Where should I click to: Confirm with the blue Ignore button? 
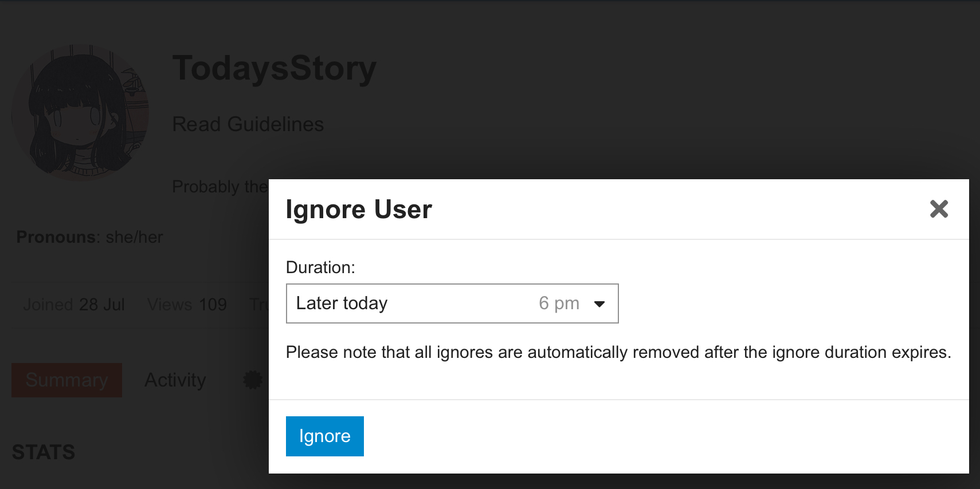pyautogui.click(x=325, y=436)
